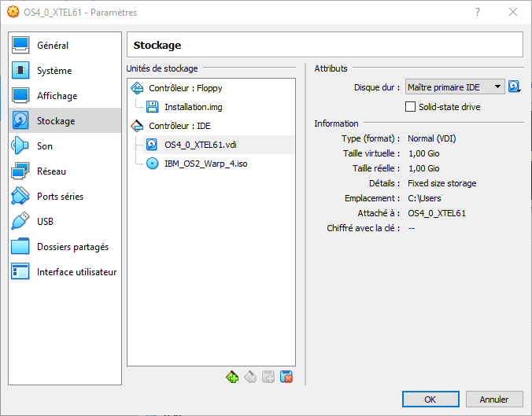Open the Réseau settings section

click(x=51, y=171)
